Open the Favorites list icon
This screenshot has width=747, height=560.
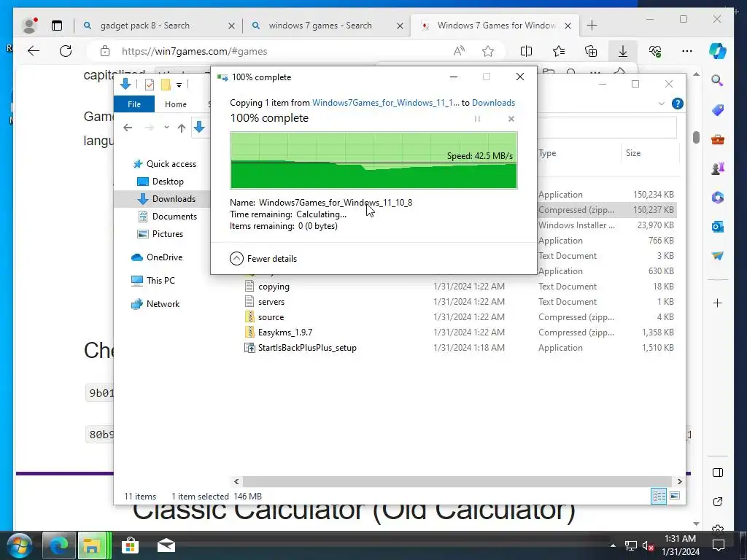pos(559,51)
